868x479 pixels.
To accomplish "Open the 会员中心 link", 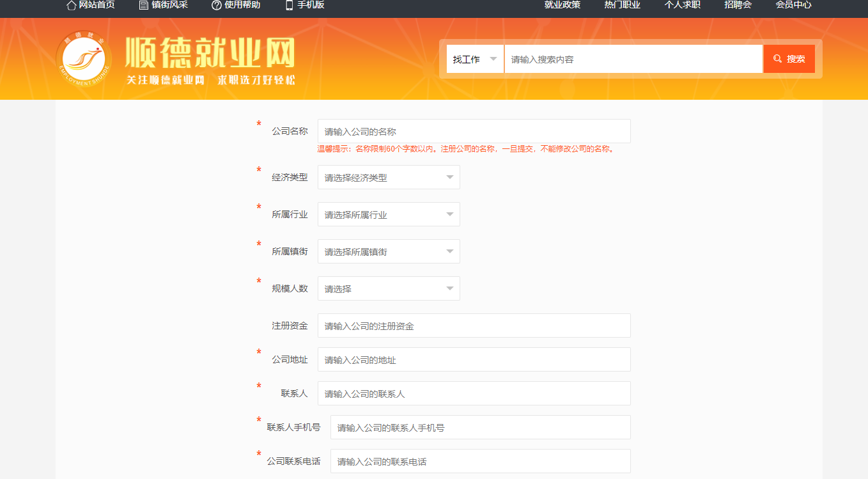I will coord(793,5).
